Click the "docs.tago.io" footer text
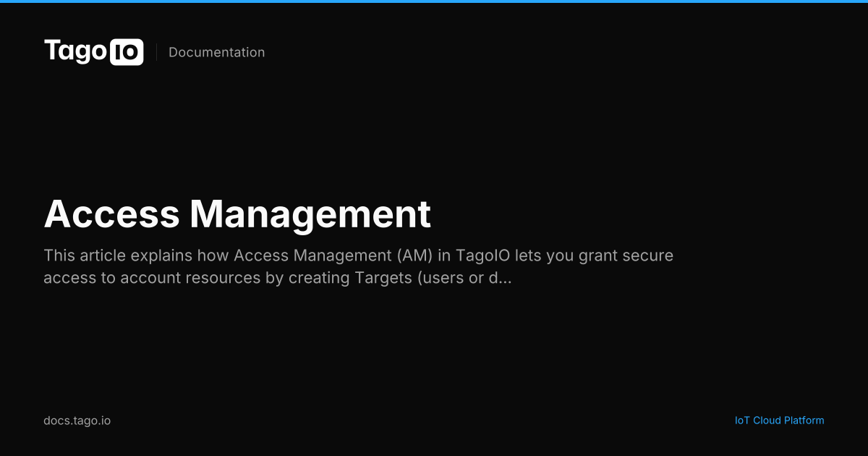868x456 pixels. pos(77,421)
